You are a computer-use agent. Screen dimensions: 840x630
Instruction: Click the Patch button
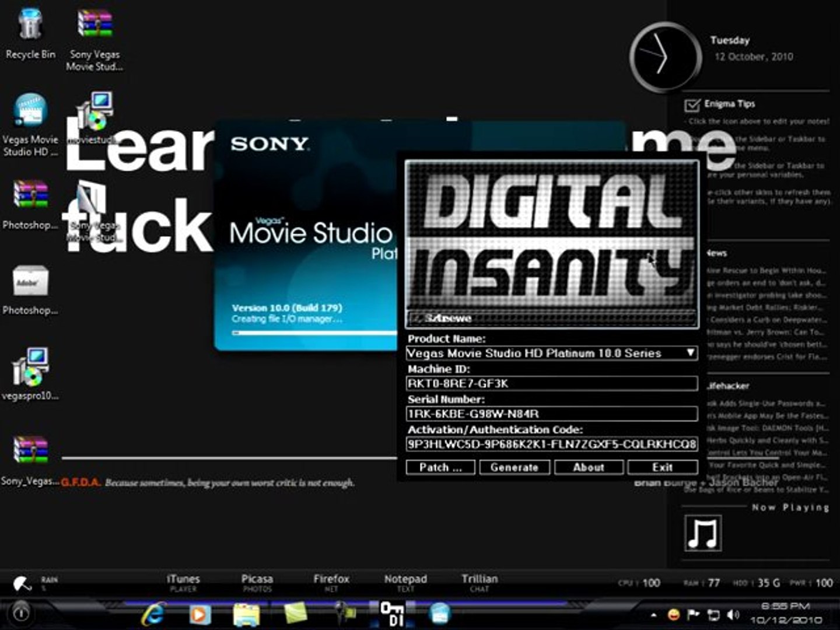click(440, 467)
